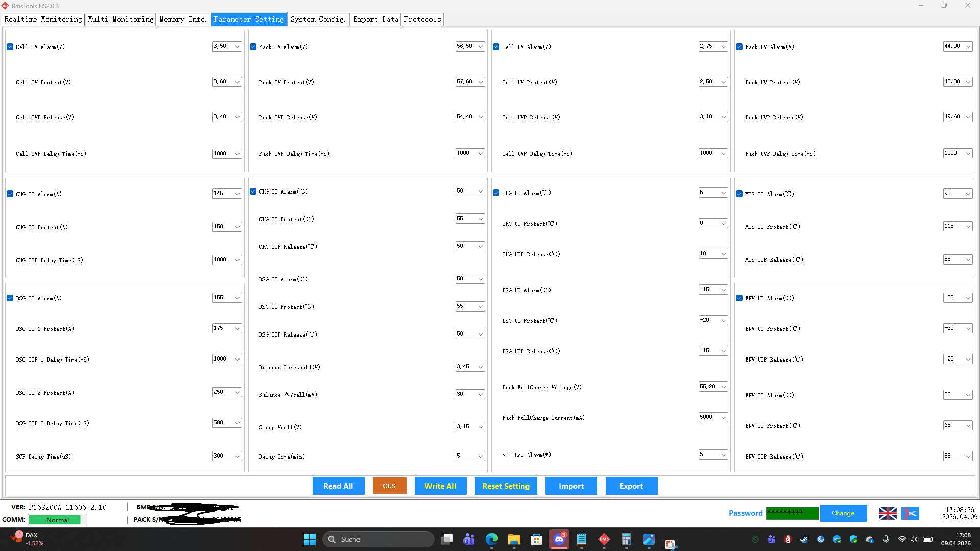Expand the Pack OV Protect voltage dropdown
Screen dimensions: 980x551
tap(481, 82)
